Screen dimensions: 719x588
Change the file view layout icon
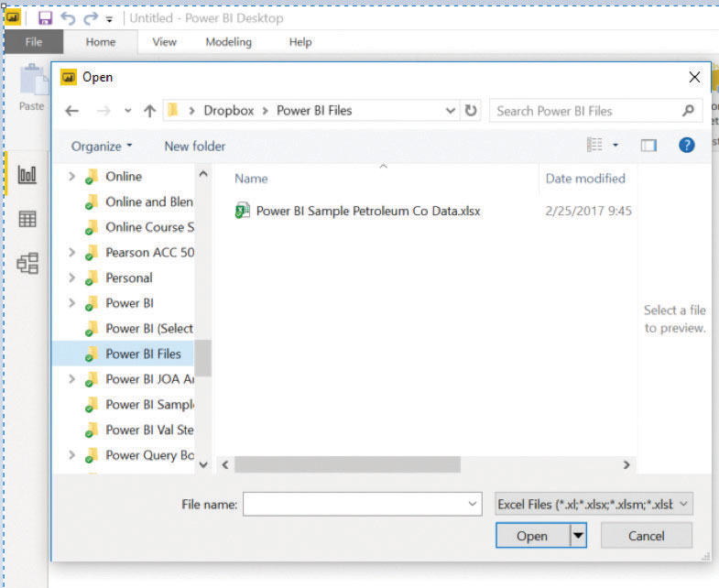pos(594,145)
